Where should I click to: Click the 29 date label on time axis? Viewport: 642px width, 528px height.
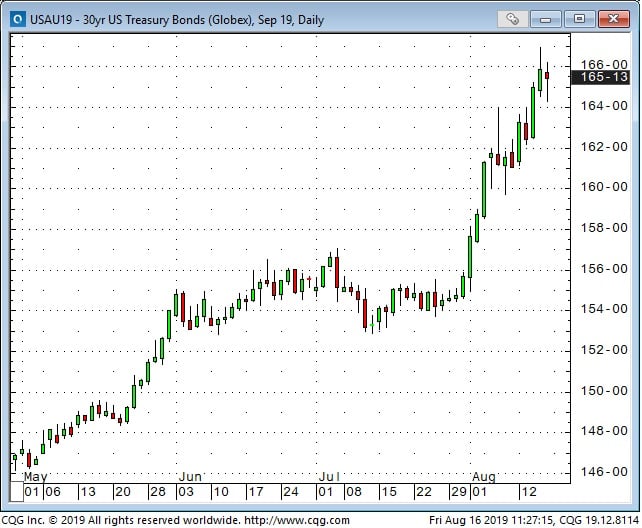(459, 492)
